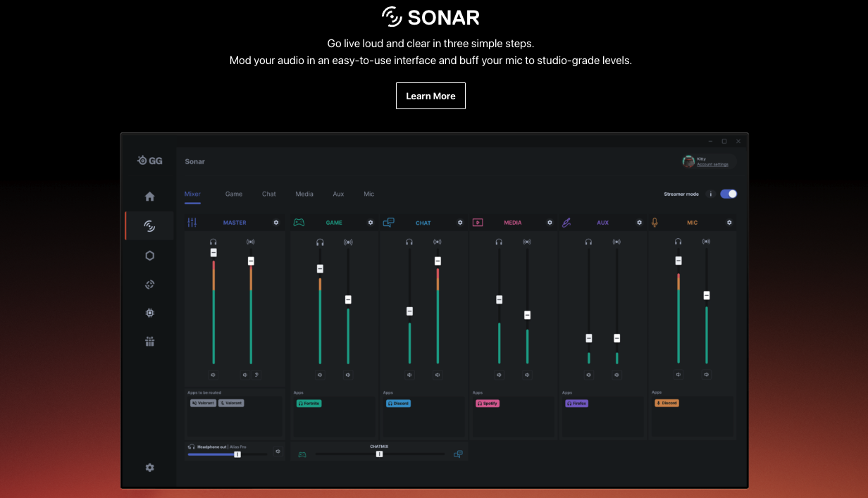Click the Master mixer sliders icon
Image resolution: width=868 pixels, height=498 pixels.
coord(192,223)
